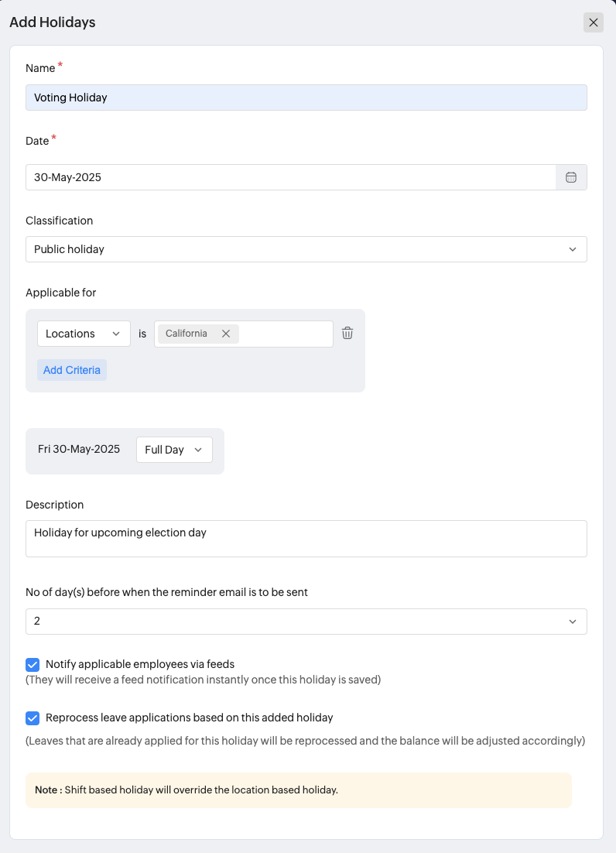The width and height of the screenshot is (616, 853).
Task: Click the Add Criteria button
Action: tap(72, 370)
